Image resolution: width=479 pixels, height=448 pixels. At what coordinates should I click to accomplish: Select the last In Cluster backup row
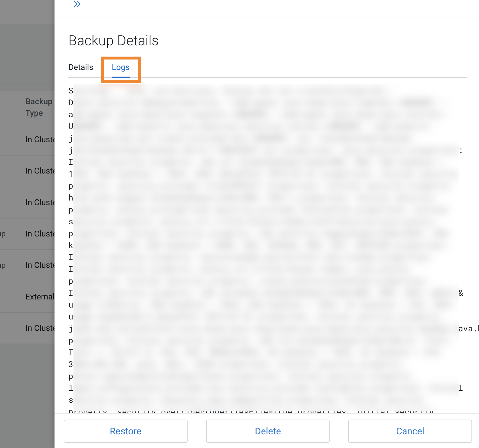click(41, 328)
